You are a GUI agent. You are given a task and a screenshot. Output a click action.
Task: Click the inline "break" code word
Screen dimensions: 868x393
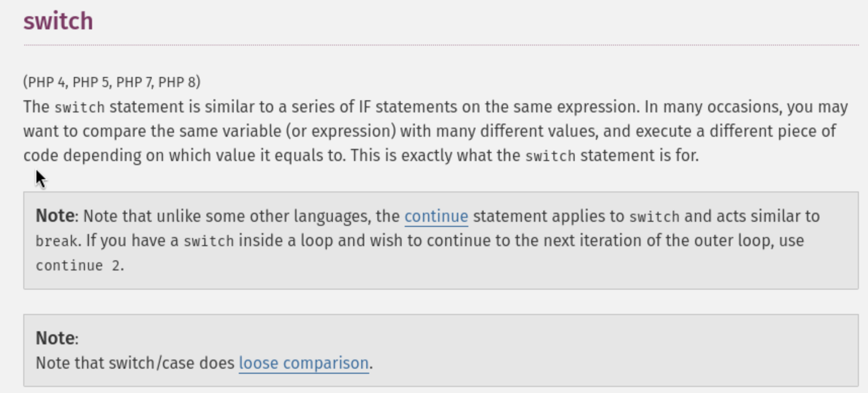(56, 241)
